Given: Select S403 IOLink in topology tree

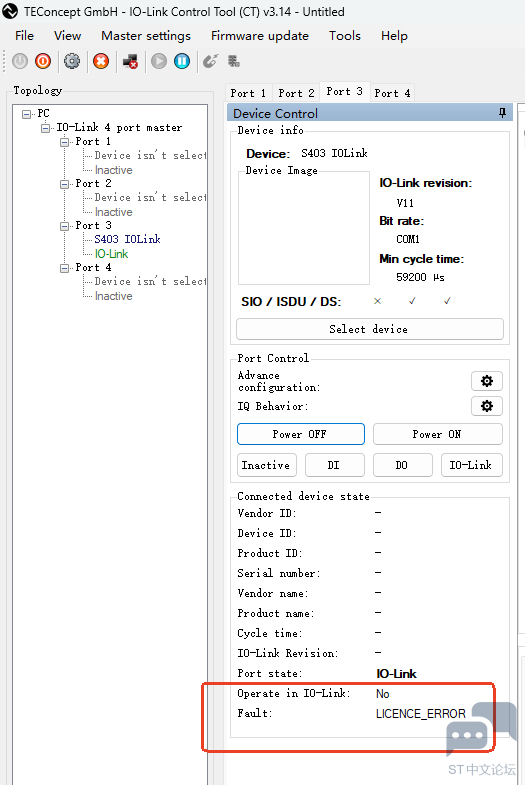Looking at the screenshot, I should [x=128, y=239].
